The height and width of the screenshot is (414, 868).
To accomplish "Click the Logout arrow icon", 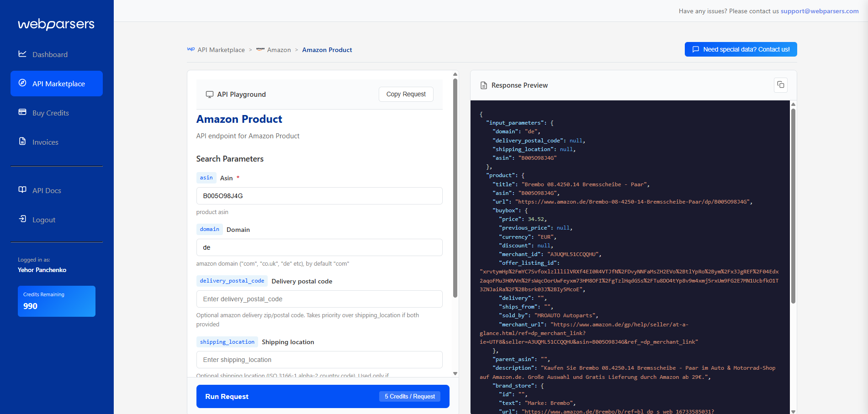I will click(22, 219).
